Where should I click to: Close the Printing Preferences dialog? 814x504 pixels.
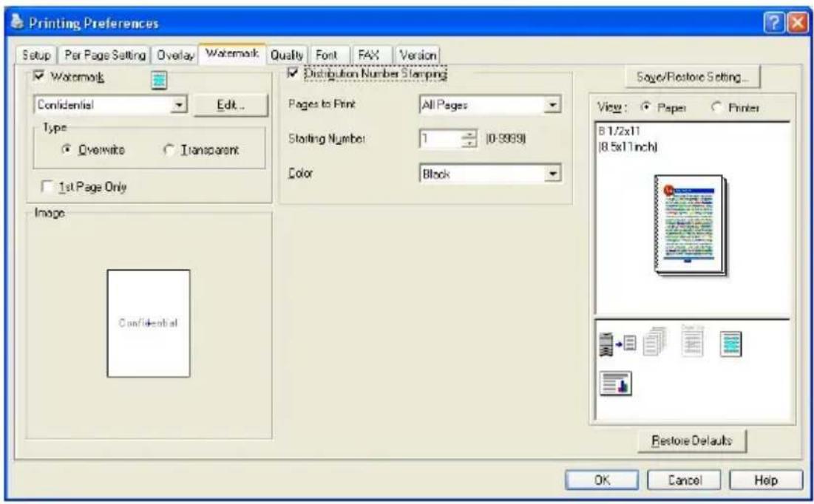coord(798,24)
